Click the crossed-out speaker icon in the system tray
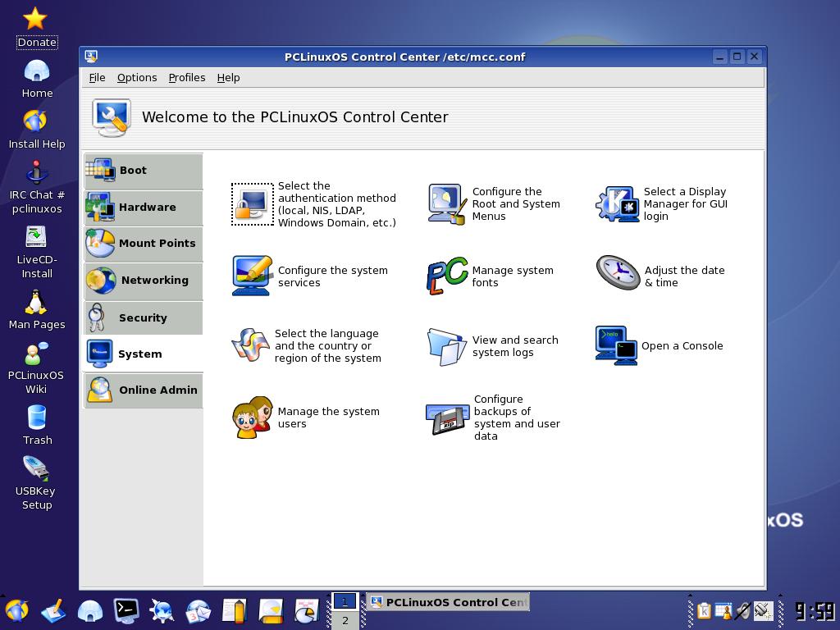Screen dimensions: 840x630 (743, 610)
